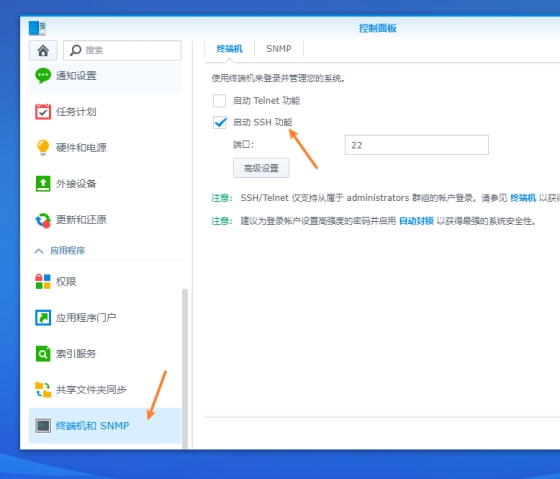Follow the 自动封锁 link
The image size is (560, 479).
pos(416,221)
